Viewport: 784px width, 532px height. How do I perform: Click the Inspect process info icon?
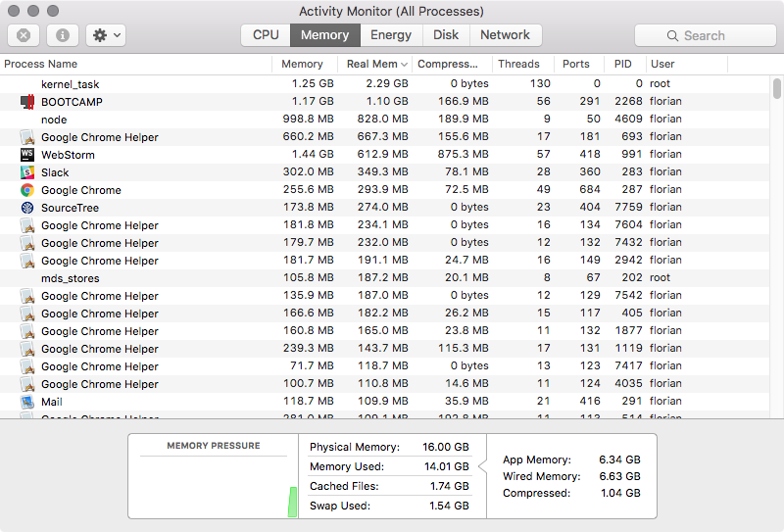click(x=63, y=35)
